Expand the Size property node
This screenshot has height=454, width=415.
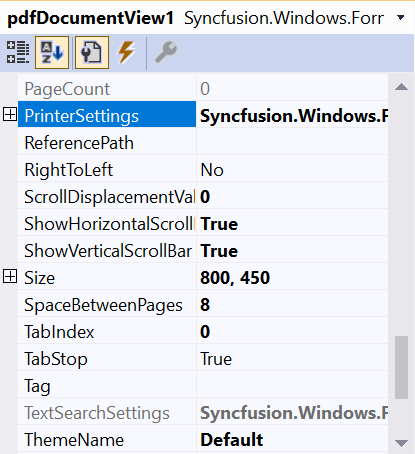(10, 277)
